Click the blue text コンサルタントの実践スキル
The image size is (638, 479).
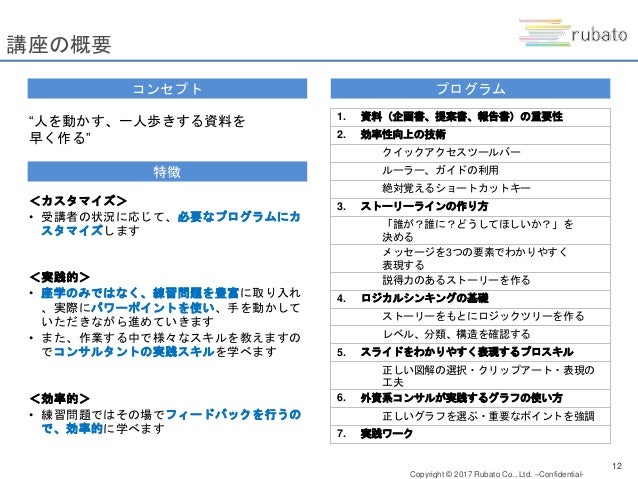coord(134,351)
